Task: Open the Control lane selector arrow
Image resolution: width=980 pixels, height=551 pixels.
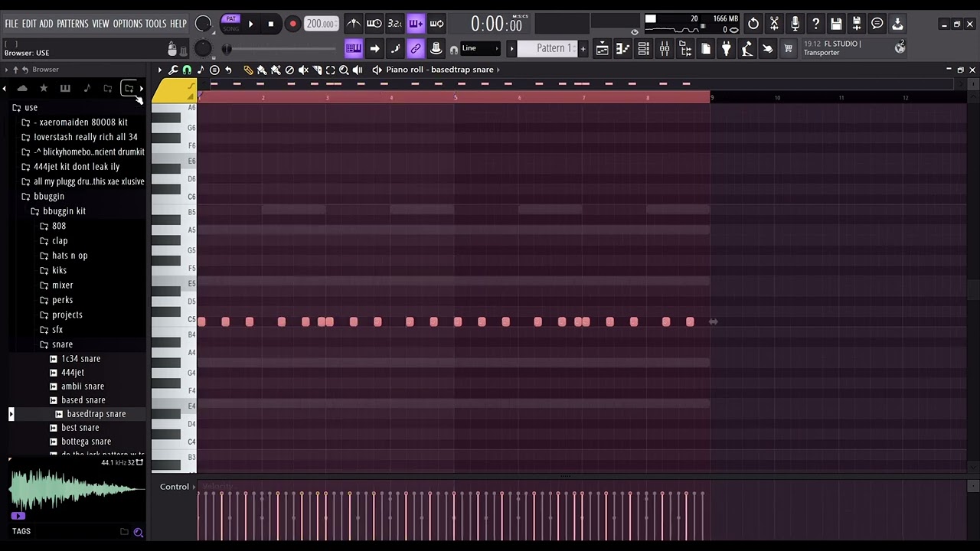Action: coord(194,487)
